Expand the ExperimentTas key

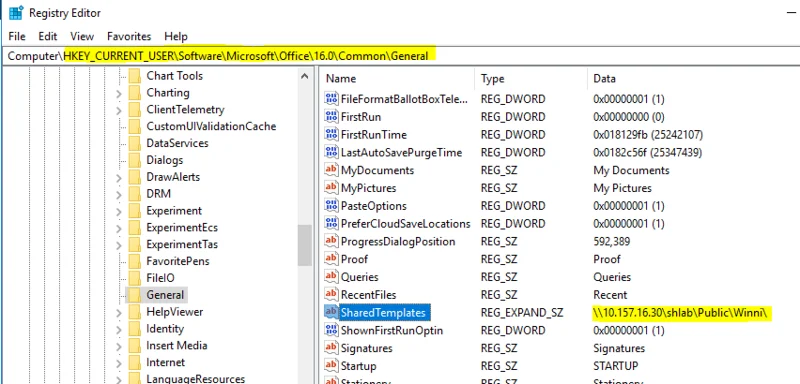pyautogui.click(x=119, y=245)
